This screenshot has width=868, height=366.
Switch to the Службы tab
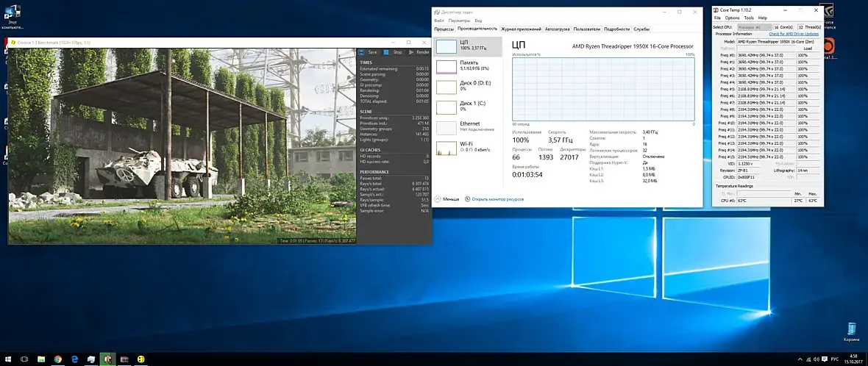[x=641, y=29]
